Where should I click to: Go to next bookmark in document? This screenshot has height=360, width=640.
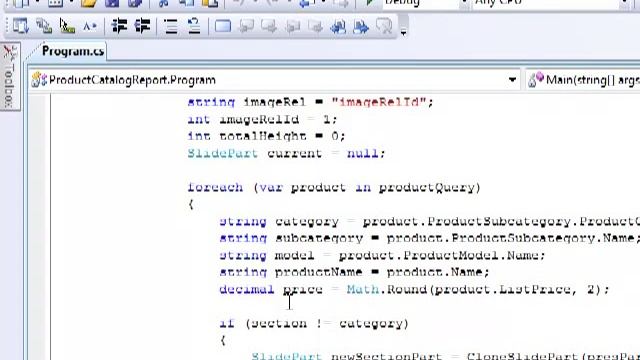(x=361, y=27)
